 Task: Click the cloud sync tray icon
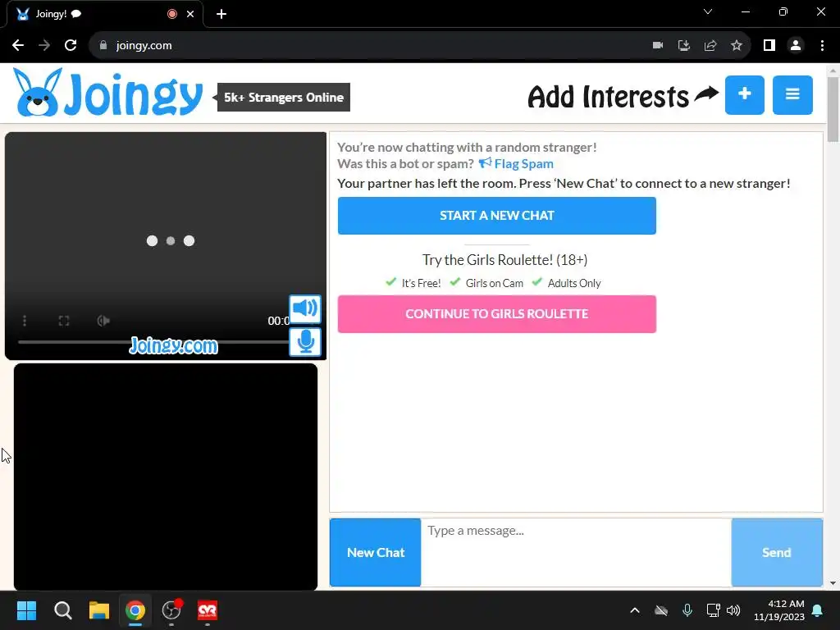[x=661, y=610]
